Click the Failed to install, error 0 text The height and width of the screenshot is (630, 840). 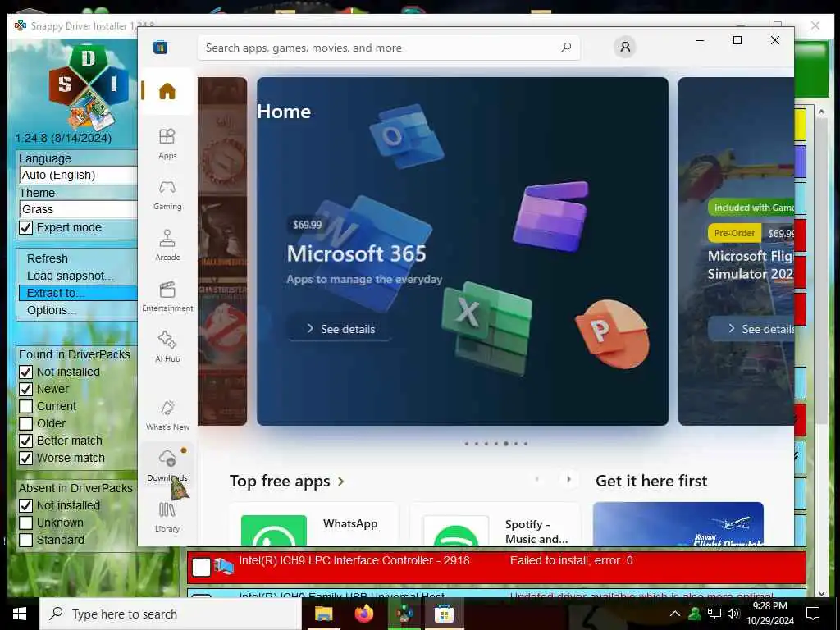point(571,560)
